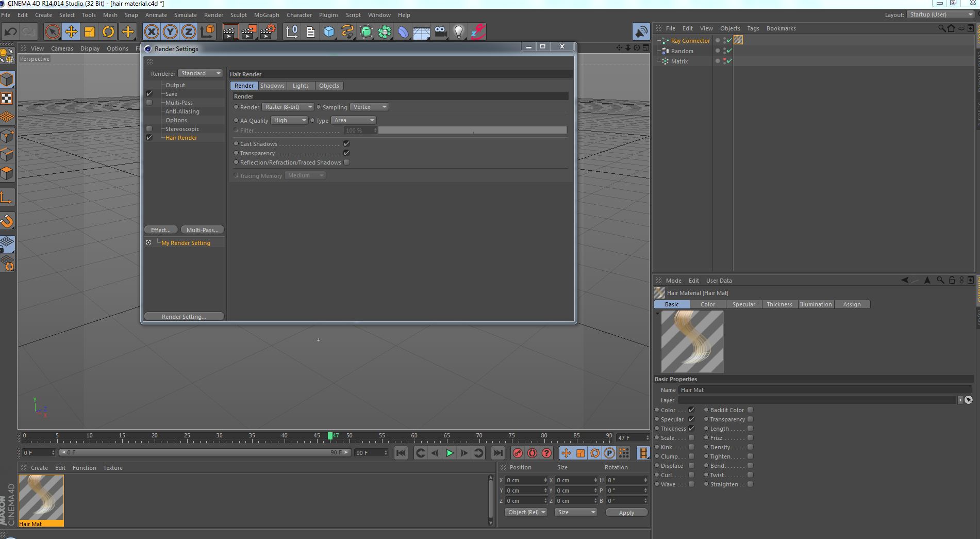
Task: Click the Render Setting... button
Action: click(184, 317)
